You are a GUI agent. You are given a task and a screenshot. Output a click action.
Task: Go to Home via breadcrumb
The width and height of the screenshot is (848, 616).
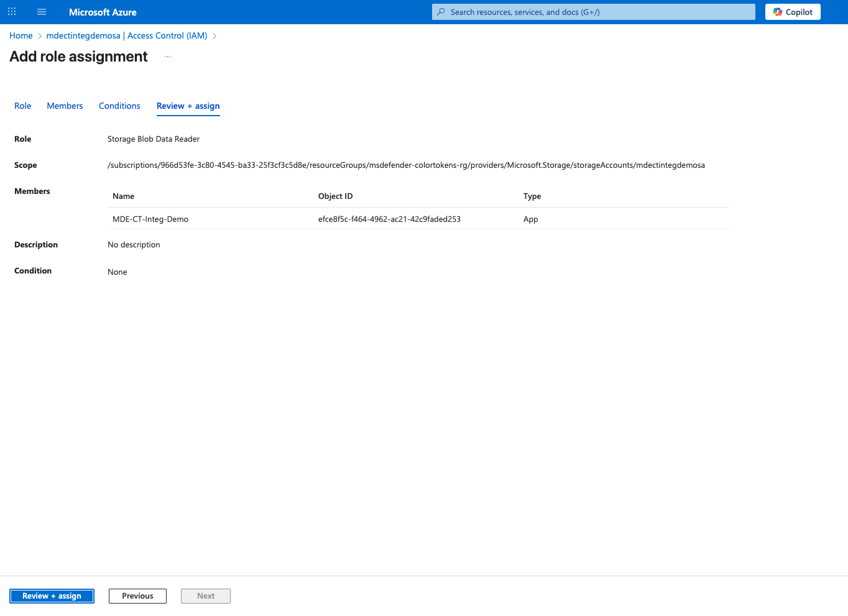[x=21, y=35]
